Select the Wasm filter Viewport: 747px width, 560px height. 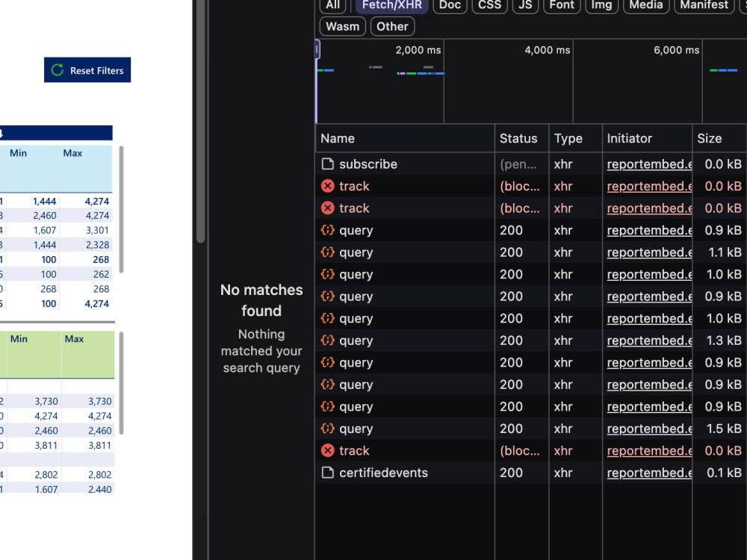(x=343, y=26)
